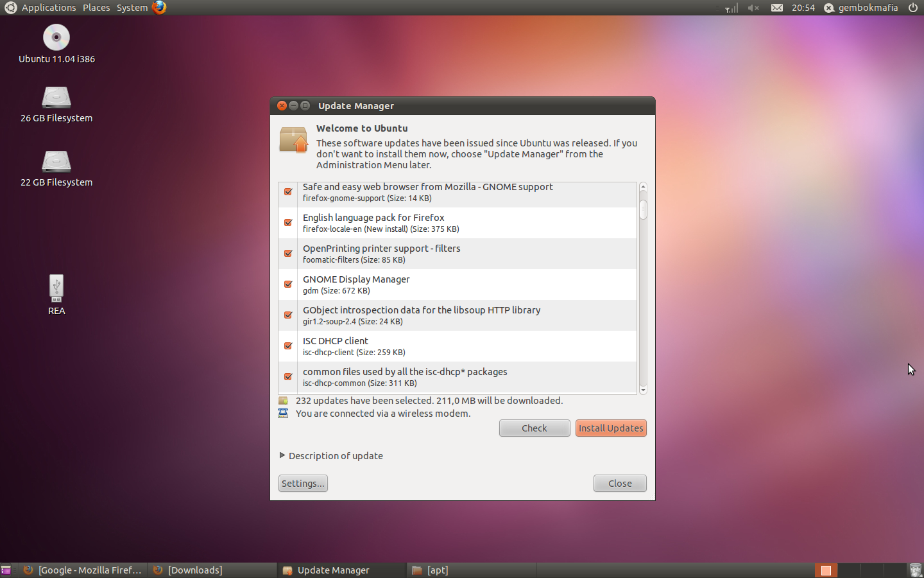Viewport: 924px width, 578px height.
Task: Open the trash icon in bottom panel
Action: 916,570
